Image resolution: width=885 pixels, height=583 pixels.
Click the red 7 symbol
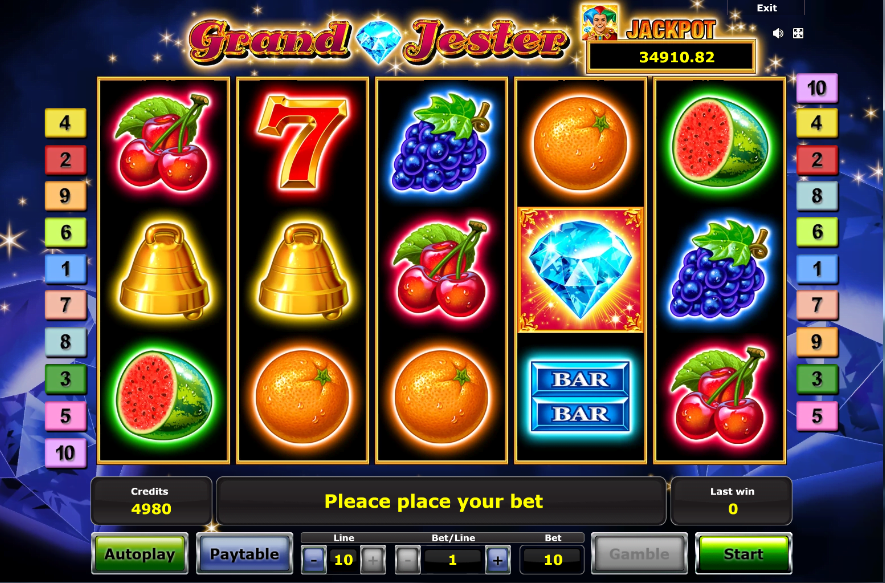(302, 142)
